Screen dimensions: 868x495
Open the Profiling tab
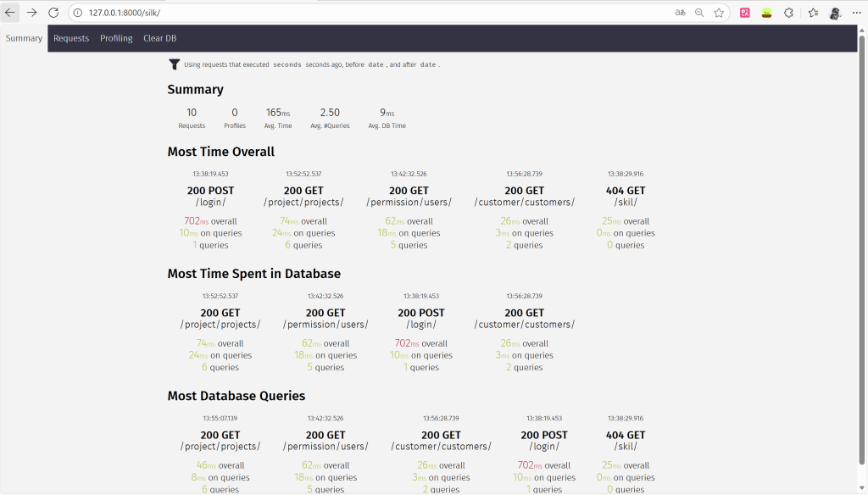(116, 38)
